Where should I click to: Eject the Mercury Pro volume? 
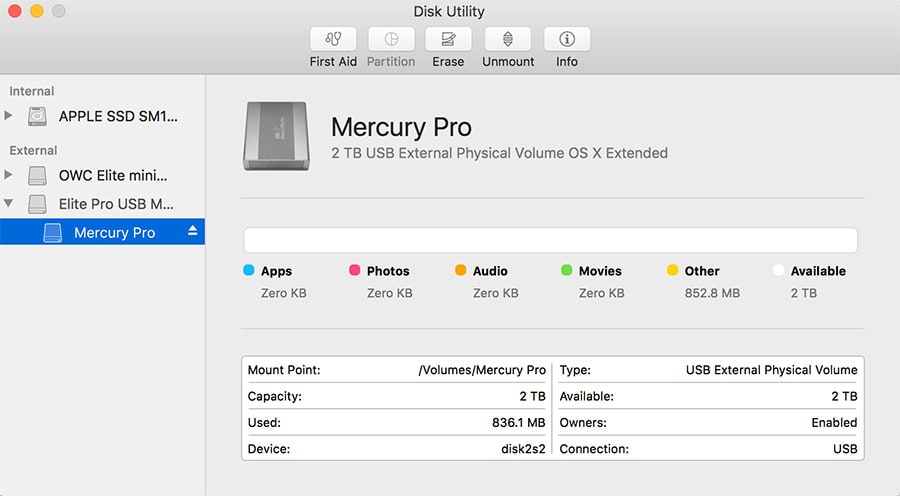pyautogui.click(x=193, y=231)
